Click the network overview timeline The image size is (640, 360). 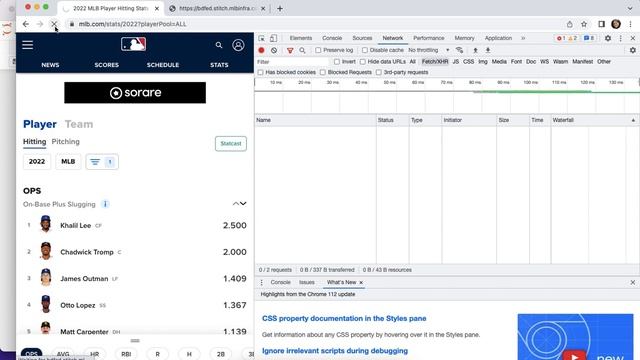point(447,96)
